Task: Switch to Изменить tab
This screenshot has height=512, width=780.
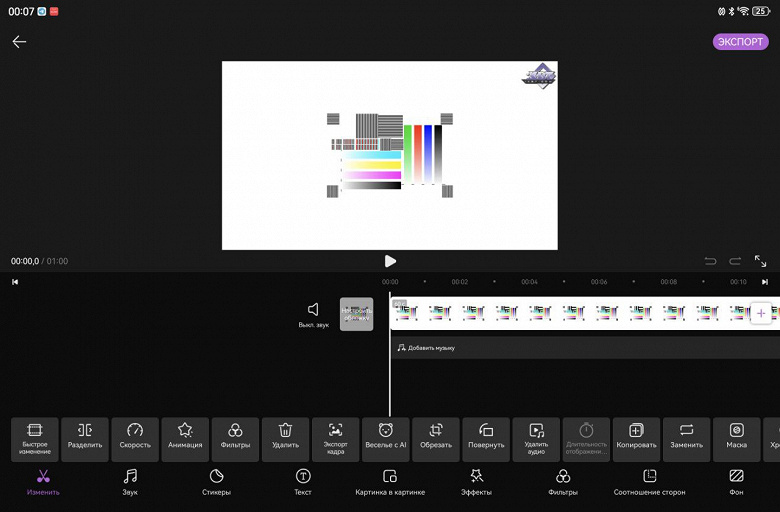Action: [x=43, y=483]
